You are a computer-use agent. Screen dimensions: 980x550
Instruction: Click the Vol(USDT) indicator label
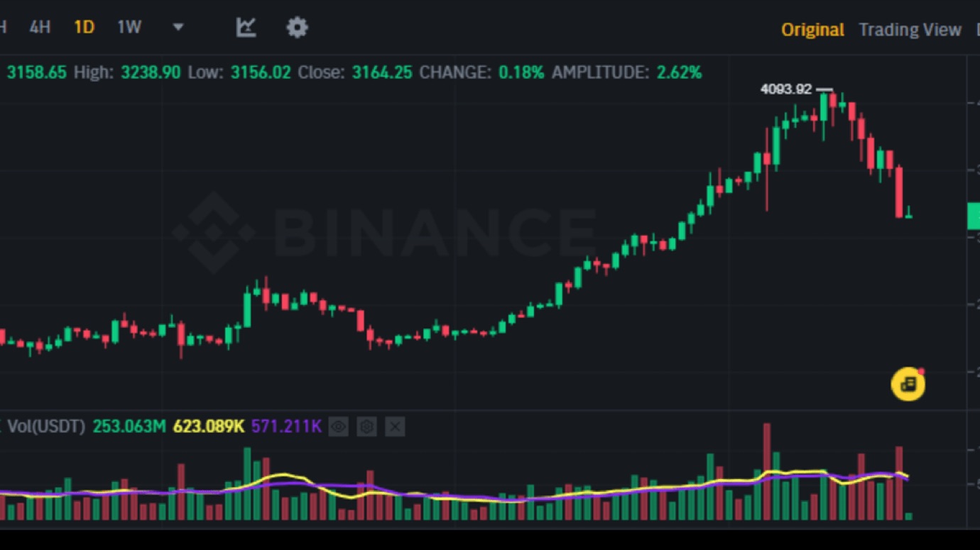[x=46, y=427]
